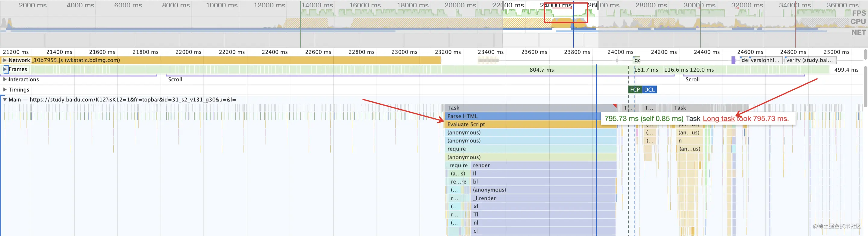This screenshot has width=868, height=236.
Task: Select the first Scroll interaction
Action: pyautogui.click(x=420, y=79)
